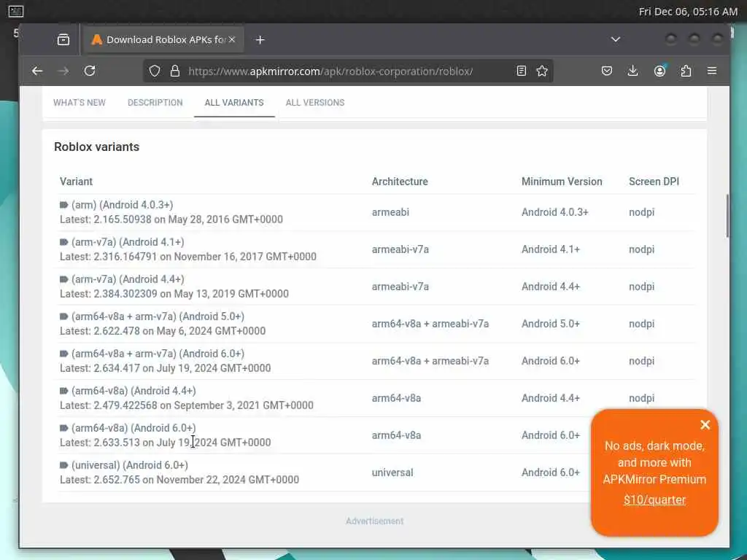Click the 'Architecture' column header

pos(400,182)
